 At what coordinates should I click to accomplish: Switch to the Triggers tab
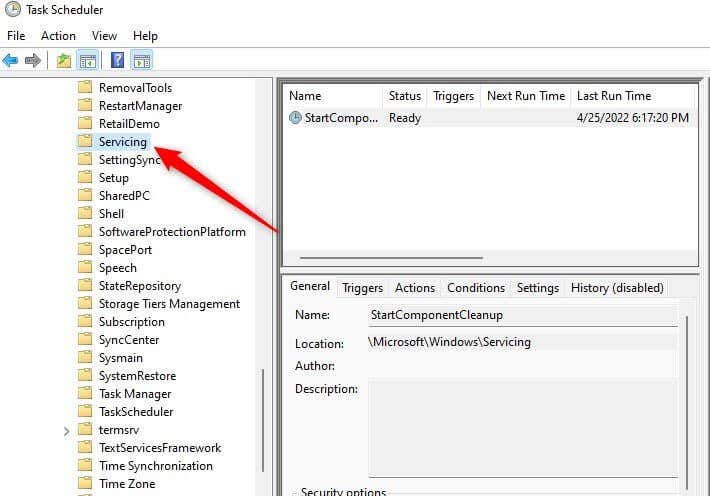tap(362, 288)
